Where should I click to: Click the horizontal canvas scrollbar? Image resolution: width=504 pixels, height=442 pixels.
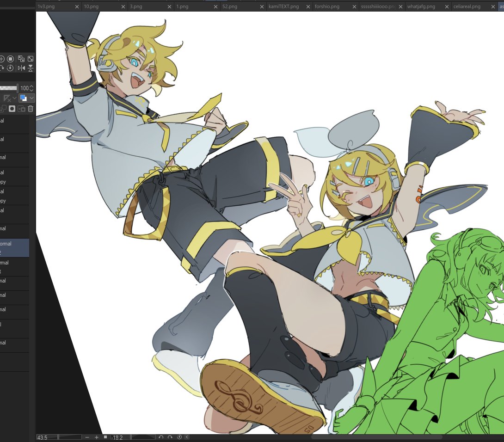point(377,437)
